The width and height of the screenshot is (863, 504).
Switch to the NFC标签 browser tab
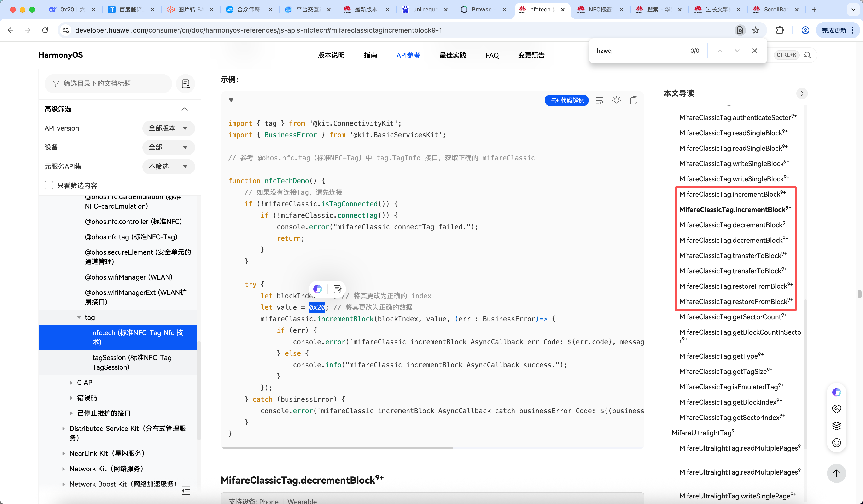coord(599,10)
